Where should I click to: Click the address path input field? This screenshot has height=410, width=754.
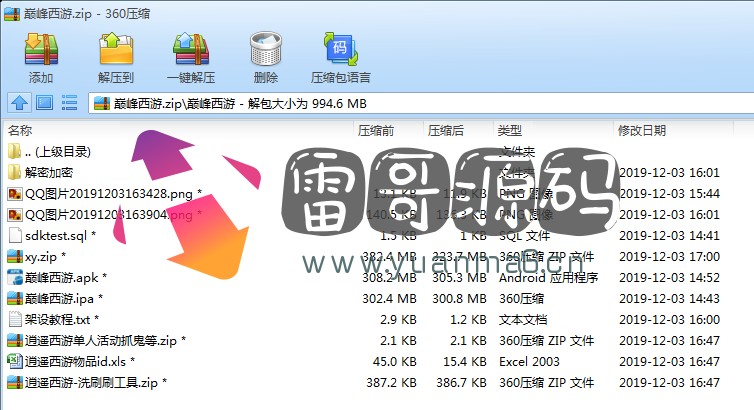point(421,103)
